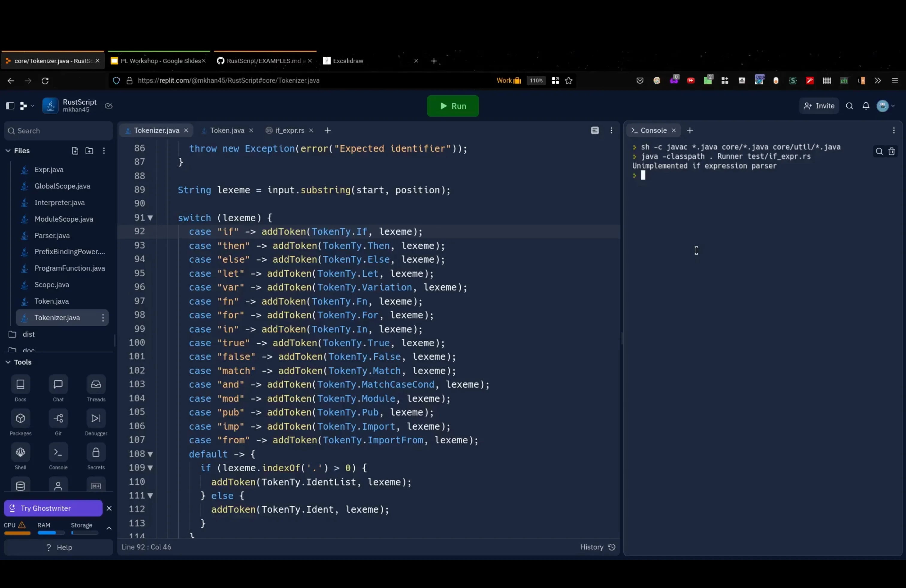
Task: Collapse the Tools section
Action: [7, 362]
